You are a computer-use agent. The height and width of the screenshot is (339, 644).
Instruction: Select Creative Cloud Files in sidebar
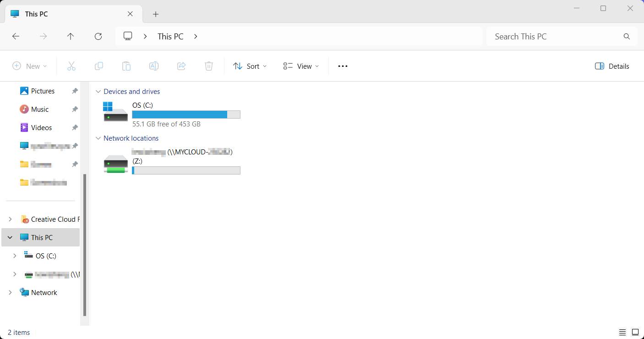point(49,219)
